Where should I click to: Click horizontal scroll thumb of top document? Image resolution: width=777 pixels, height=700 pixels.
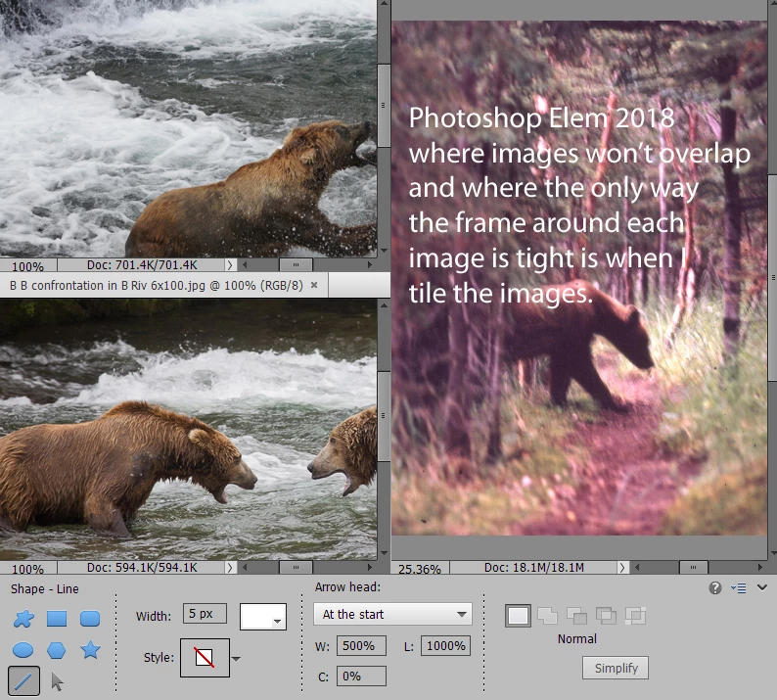point(296,265)
